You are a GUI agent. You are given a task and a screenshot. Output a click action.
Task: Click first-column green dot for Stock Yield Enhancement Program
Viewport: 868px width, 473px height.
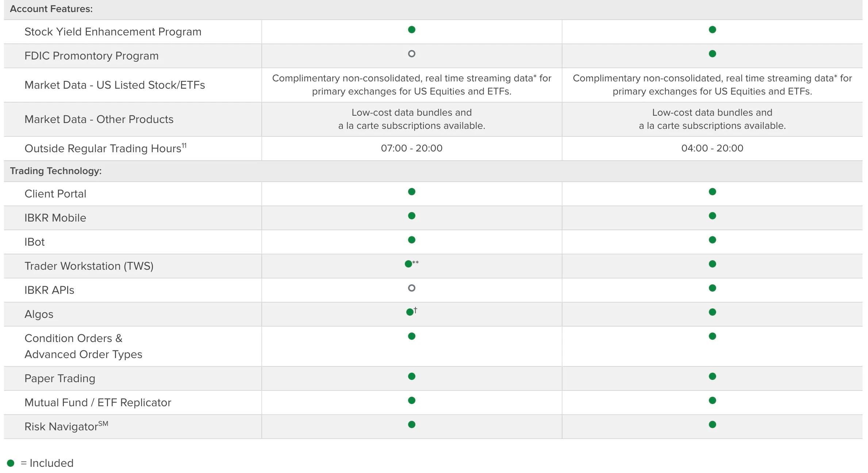tap(411, 30)
